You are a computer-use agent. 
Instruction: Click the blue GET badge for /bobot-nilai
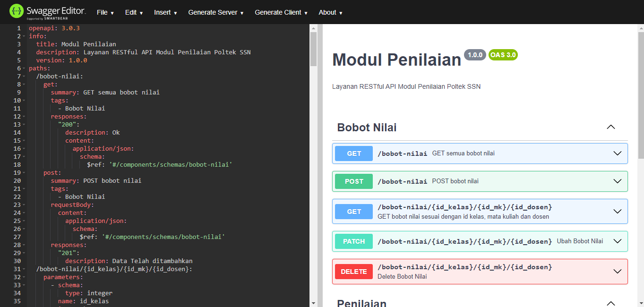tap(354, 153)
